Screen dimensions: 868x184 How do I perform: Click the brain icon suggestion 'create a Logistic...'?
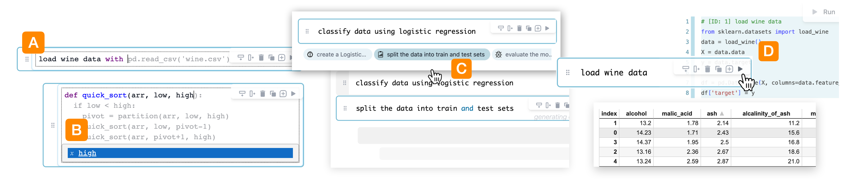(337, 54)
